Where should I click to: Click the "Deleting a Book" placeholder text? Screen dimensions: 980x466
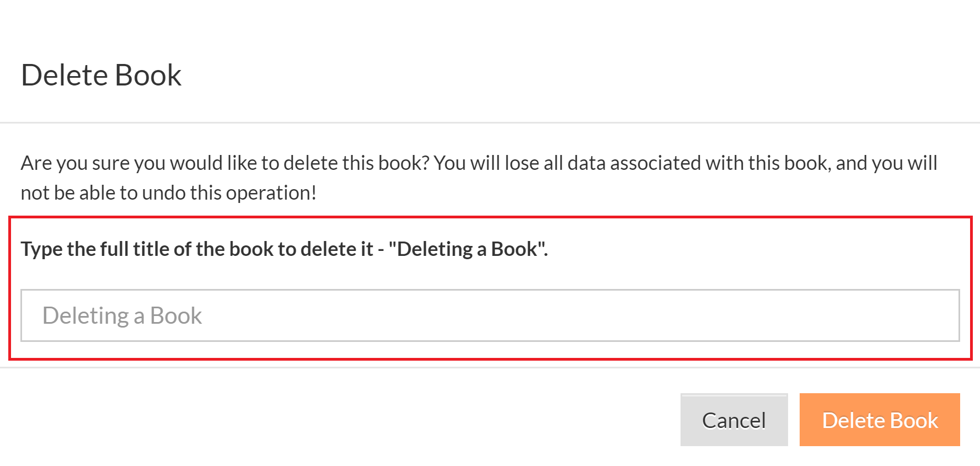(x=122, y=316)
